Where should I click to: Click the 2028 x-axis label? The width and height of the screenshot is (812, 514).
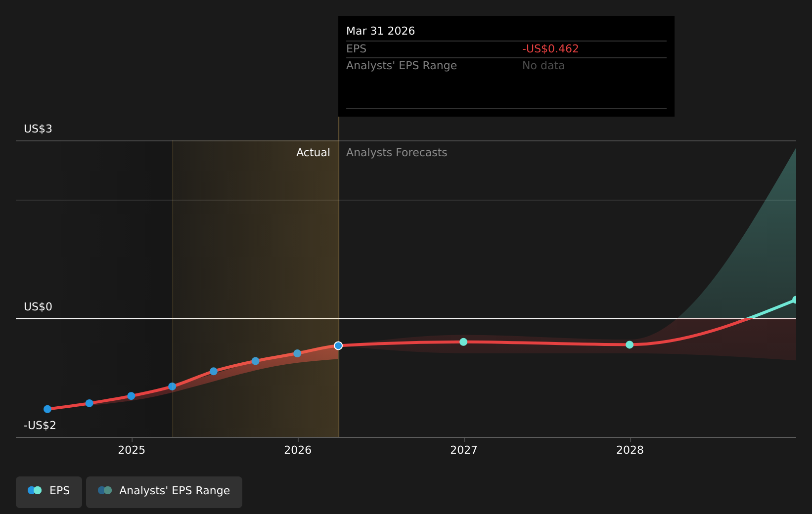(630, 450)
